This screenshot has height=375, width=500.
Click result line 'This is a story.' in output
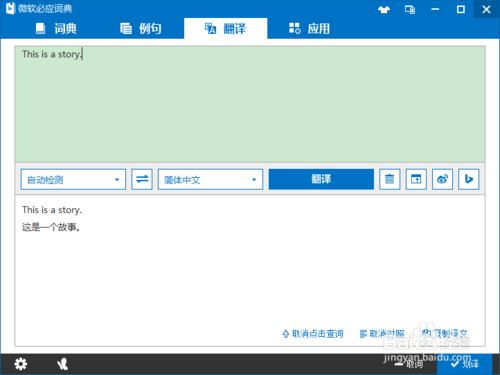[52, 210]
